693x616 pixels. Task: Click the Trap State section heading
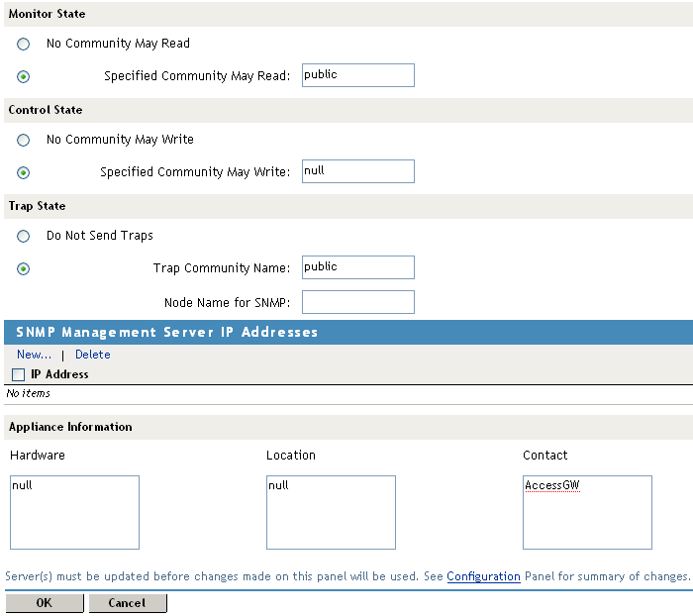[38, 206]
